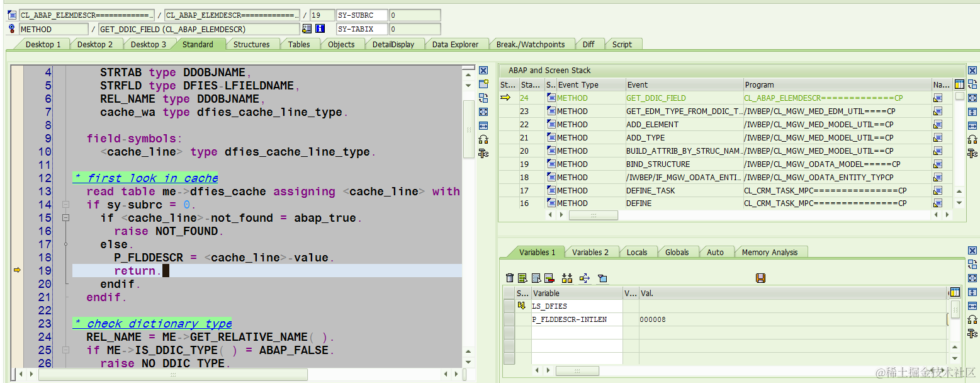Click the line number field showing 19
Image resolution: width=980 pixels, height=383 pixels.
(x=322, y=15)
